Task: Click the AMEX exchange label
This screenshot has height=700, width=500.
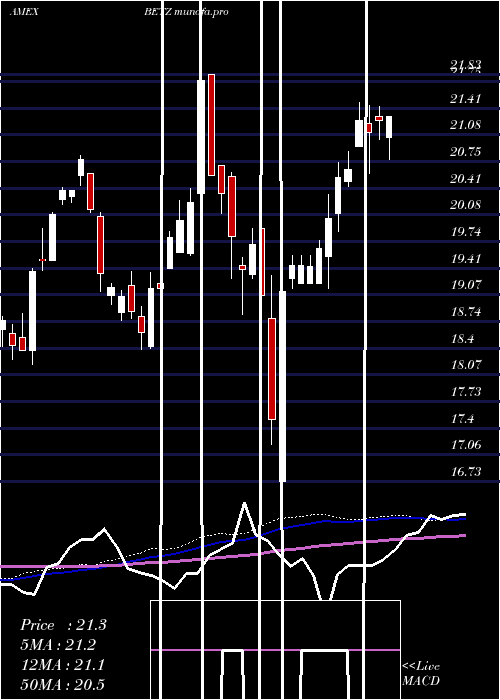Action: [24, 12]
